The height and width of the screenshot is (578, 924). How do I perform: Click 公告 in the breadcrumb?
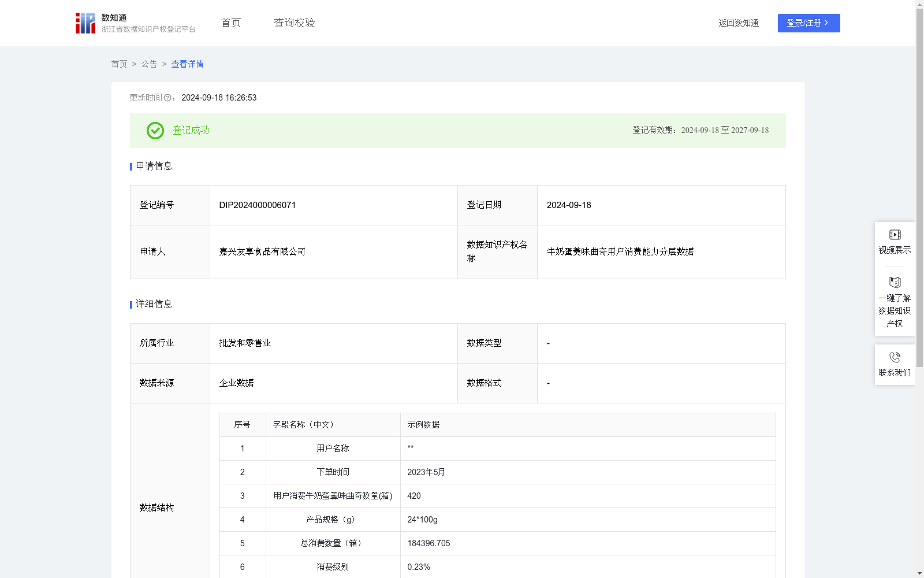tap(149, 64)
